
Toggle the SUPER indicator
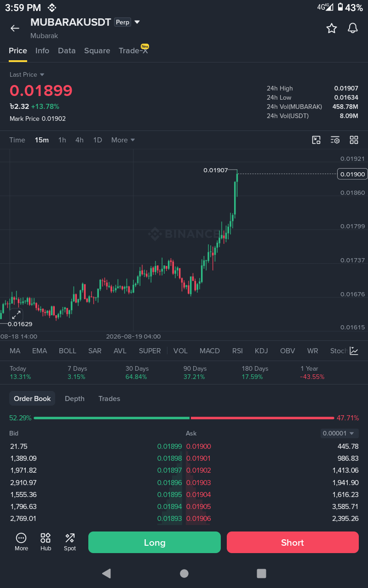(150, 351)
